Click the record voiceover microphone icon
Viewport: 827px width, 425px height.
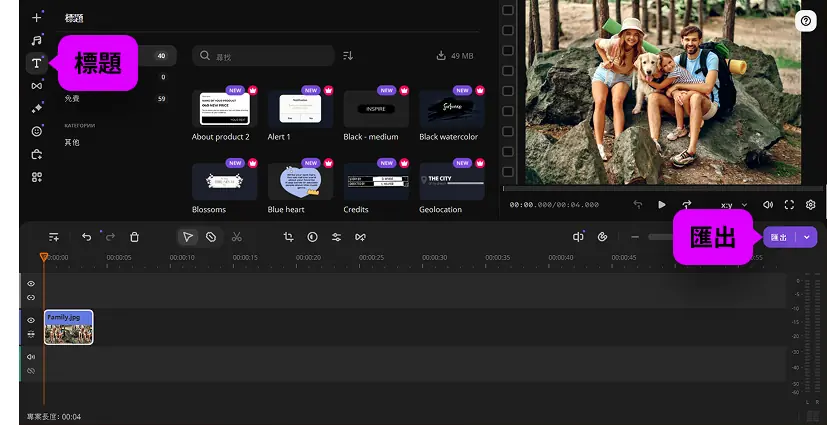(578, 237)
